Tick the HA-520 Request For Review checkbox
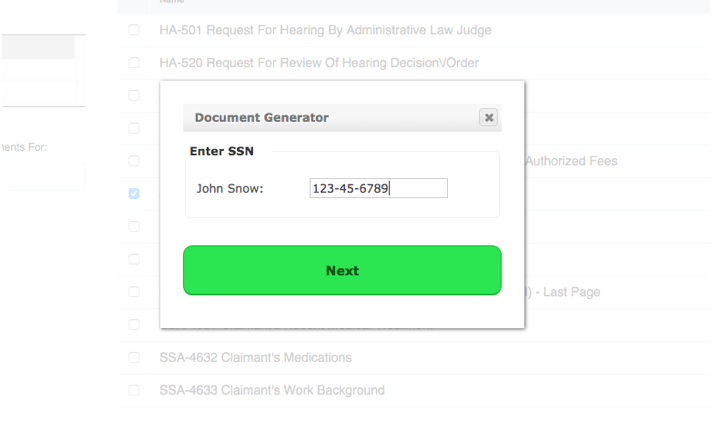The width and height of the screenshot is (714, 435). (x=134, y=62)
